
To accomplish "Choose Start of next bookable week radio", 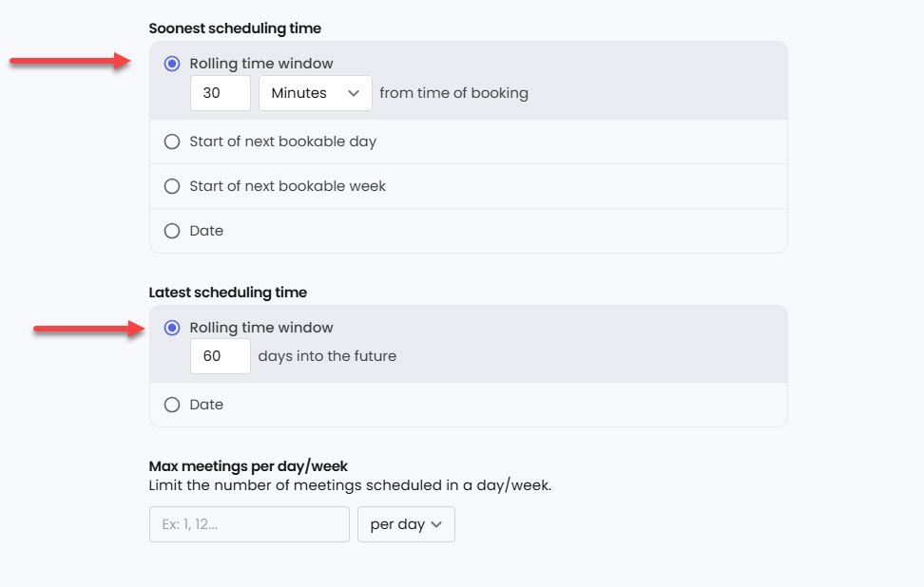I will point(172,186).
